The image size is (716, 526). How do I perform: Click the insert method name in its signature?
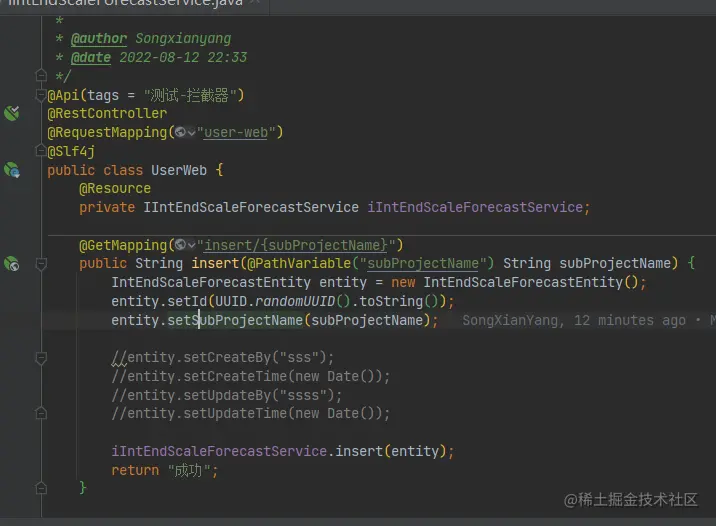tap(215, 263)
